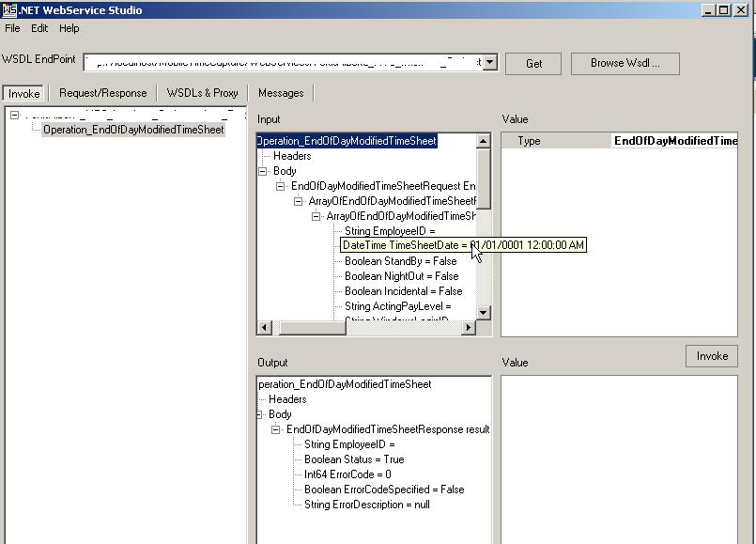Close the WebService Studio window
This screenshot has width=756, height=544.
coord(741,9)
